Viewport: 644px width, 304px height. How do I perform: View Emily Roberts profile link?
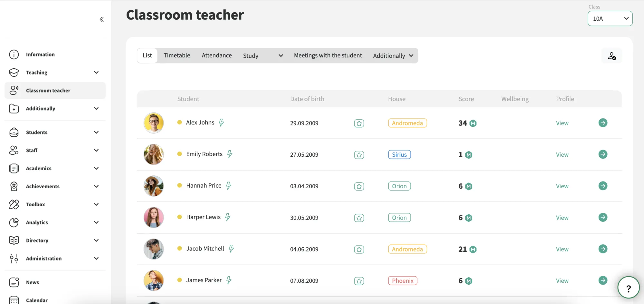click(562, 155)
